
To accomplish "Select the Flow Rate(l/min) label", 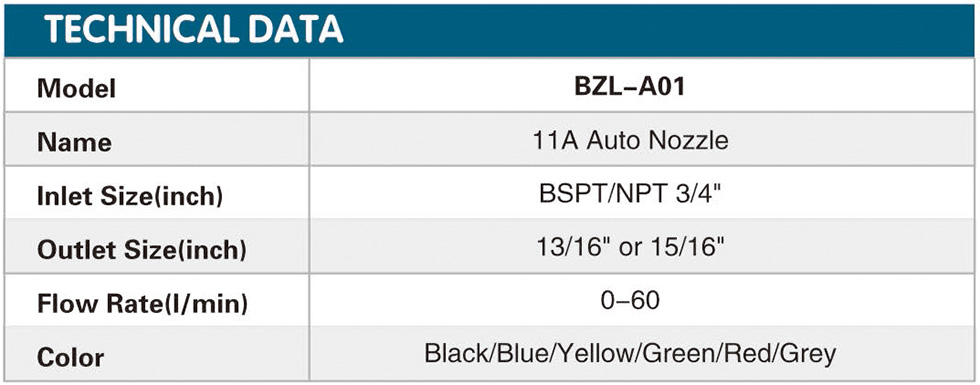I will point(142,304).
